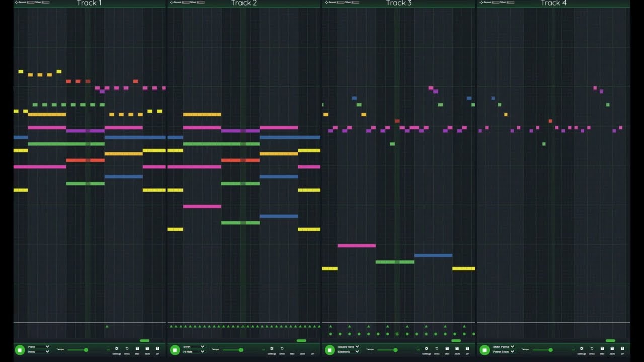Open the Noisy percussion dropdown in Track 1
Screen dimensions: 644x362
(x=39, y=352)
